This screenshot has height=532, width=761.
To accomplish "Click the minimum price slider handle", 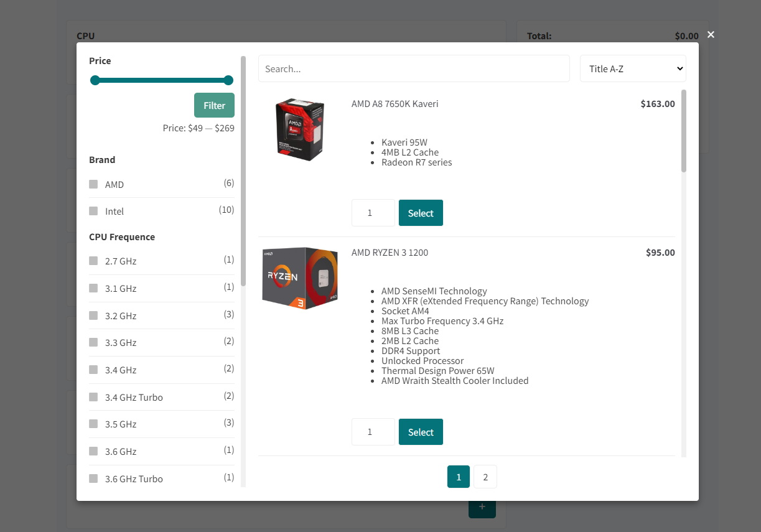I will (95, 80).
